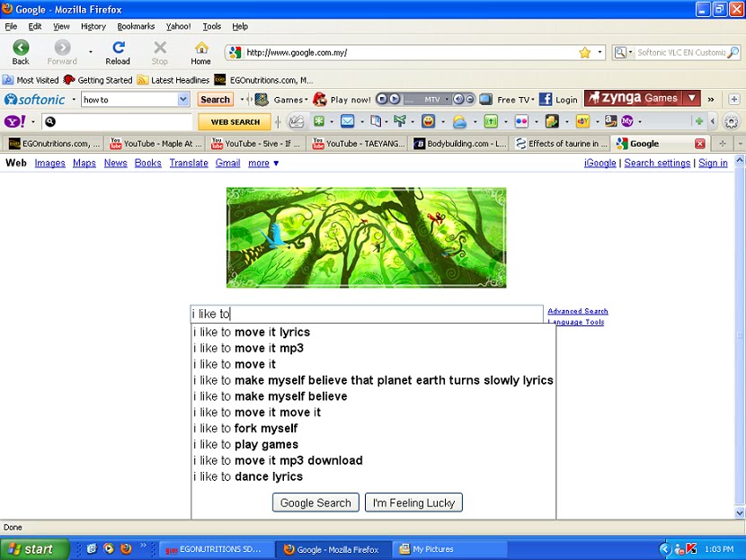Click the Free TV monitor icon
The height and width of the screenshot is (560, 746).
pyautogui.click(x=485, y=100)
